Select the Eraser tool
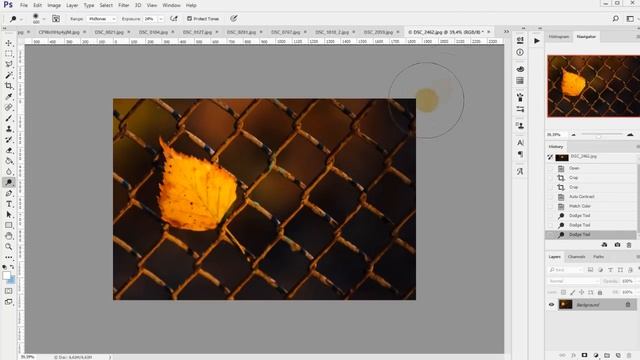 pos(9,150)
